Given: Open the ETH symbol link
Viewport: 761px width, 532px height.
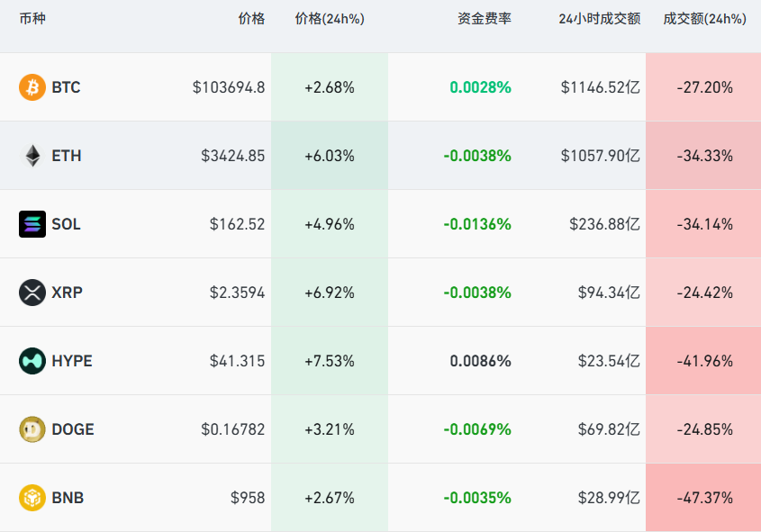Looking at the screenshot, I should (x=66, y=156).
